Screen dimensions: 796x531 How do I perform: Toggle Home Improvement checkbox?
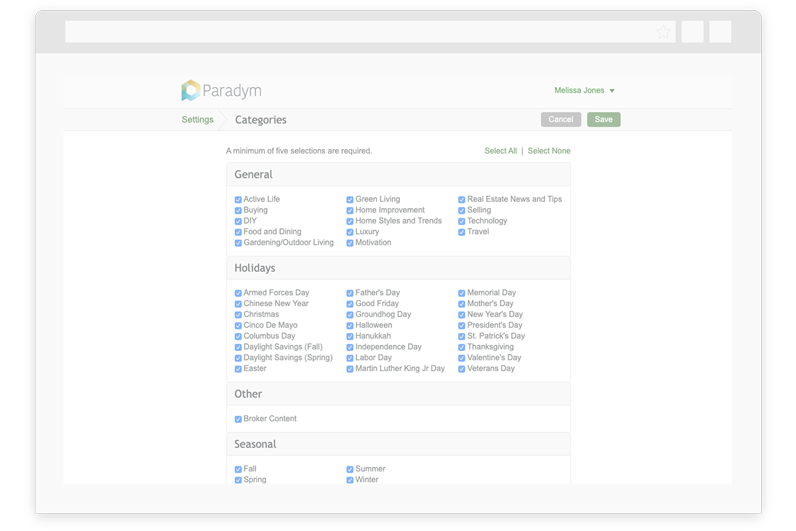[350, 210]
